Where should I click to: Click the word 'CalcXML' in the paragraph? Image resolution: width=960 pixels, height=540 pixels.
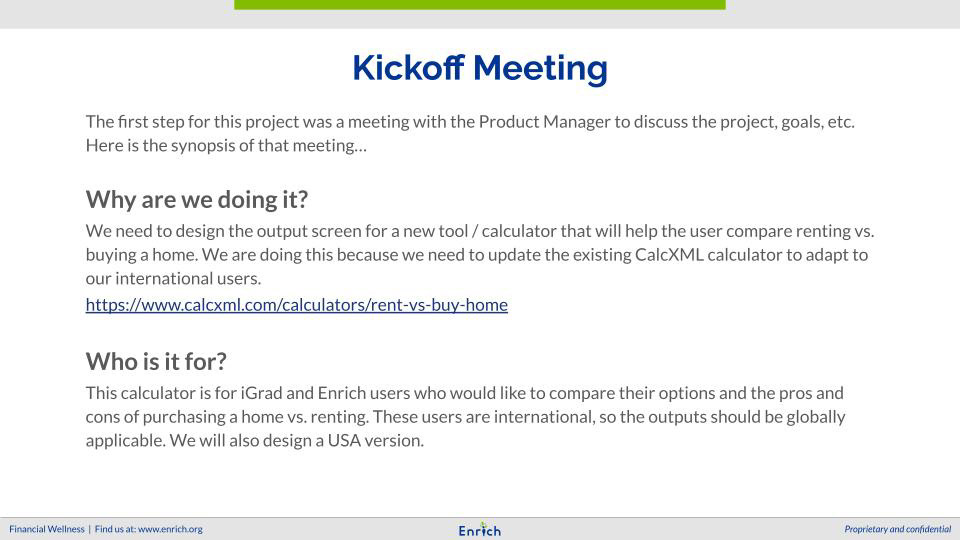point(669,255)
